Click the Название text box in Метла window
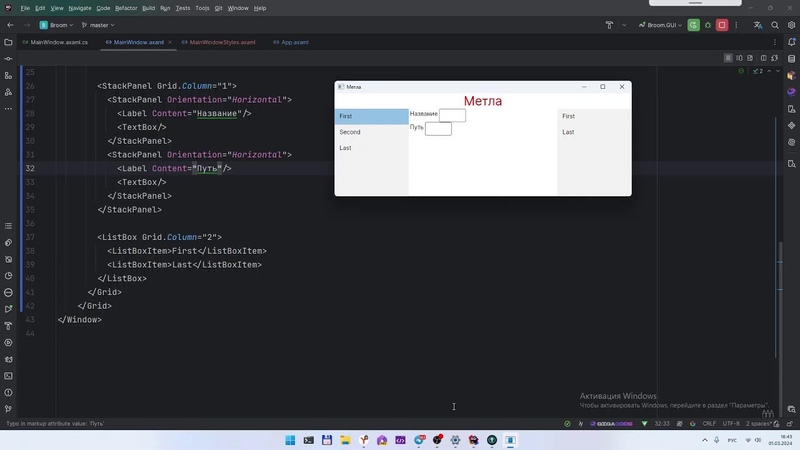Image resolution: width=800 pixels, height=450 pixels. 453,115
